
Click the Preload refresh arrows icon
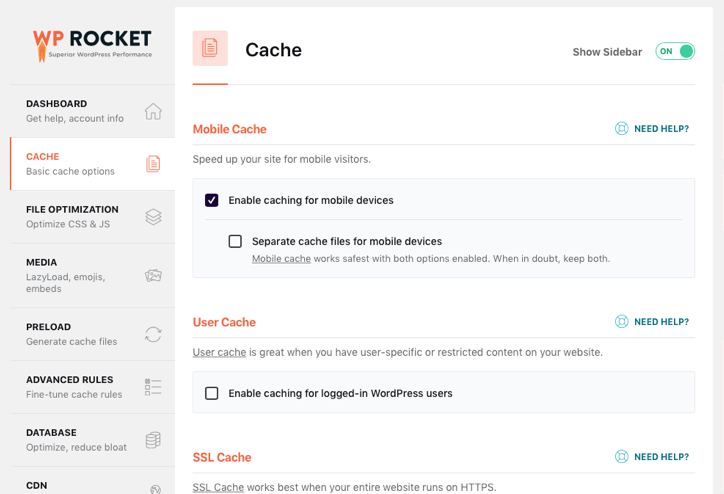[153, 334]
